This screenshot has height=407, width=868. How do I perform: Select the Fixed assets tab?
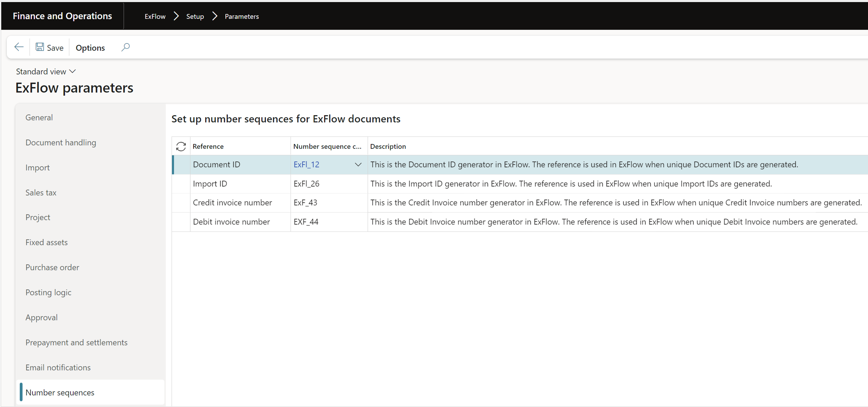[x=46, y=242]
